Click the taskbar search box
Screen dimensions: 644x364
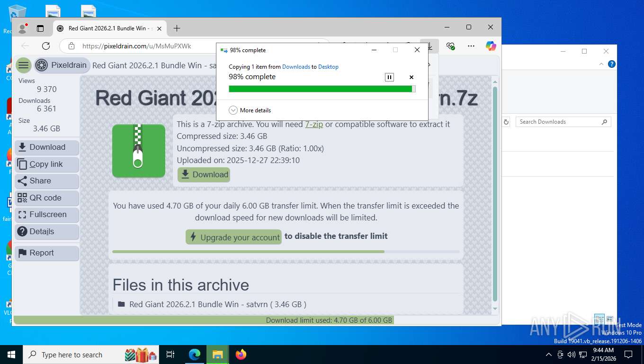pyautogui.click(x=91, y=355)
